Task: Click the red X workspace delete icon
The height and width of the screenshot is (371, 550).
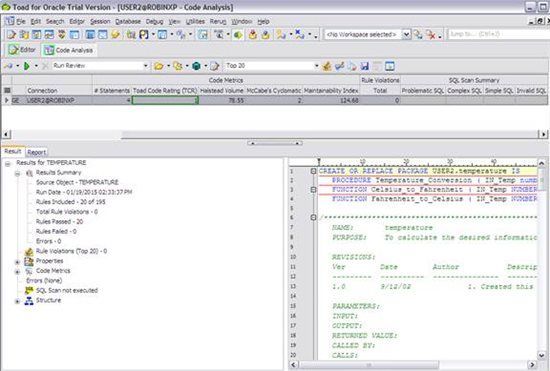Action: click(x=431, y=34)
